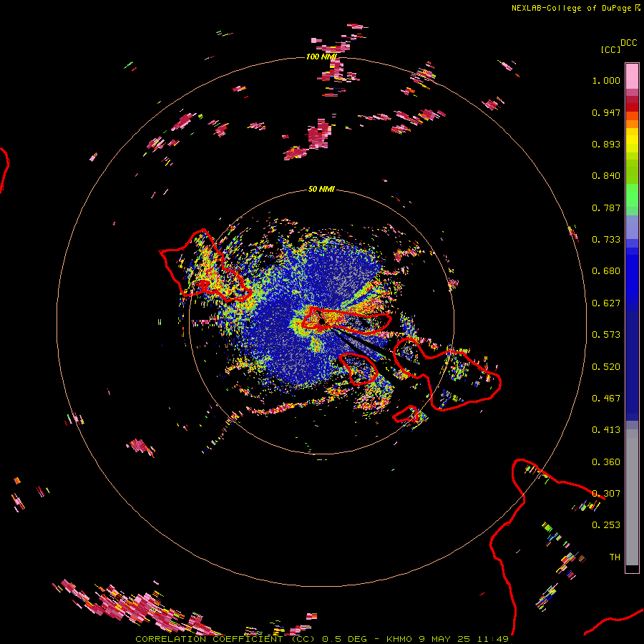This screenshot has width=644, height=644.
Task: Click the 0.787 scale value
Action: (606, 208)
